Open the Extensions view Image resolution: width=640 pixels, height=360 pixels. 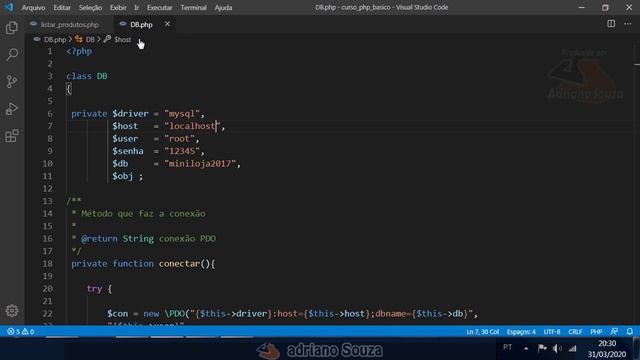tap(12, 136)
